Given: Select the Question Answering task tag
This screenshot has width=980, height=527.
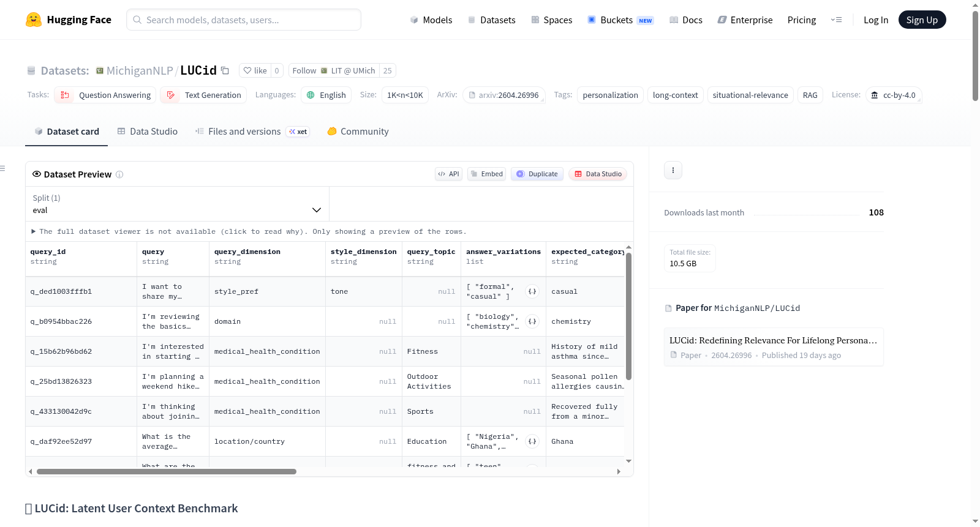Looking at the screenshot, I should (x=105, y=95).
